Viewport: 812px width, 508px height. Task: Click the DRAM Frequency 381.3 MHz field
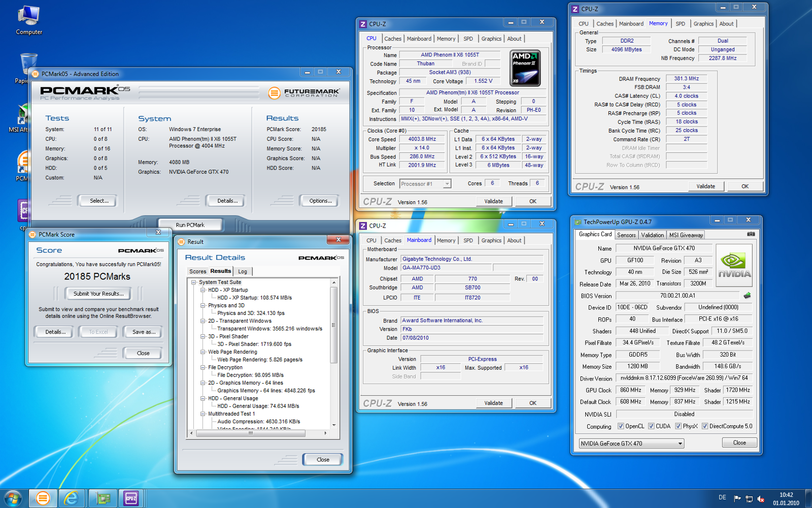(x=686, y=79)
